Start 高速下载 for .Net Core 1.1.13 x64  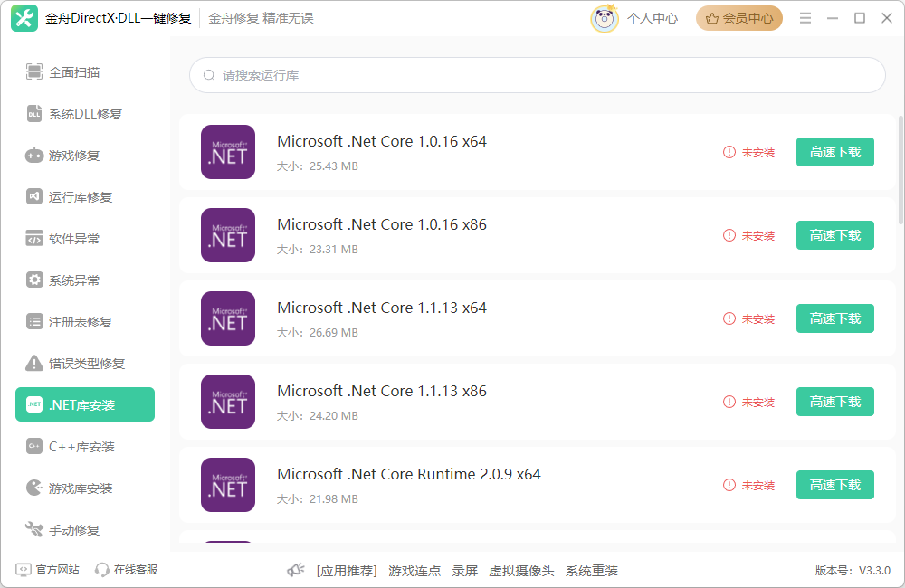click(834, 318)
